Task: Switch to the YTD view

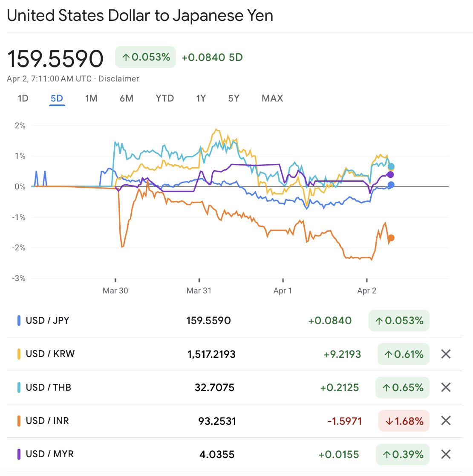Action: pyautogui.click(x=164, y=98)
